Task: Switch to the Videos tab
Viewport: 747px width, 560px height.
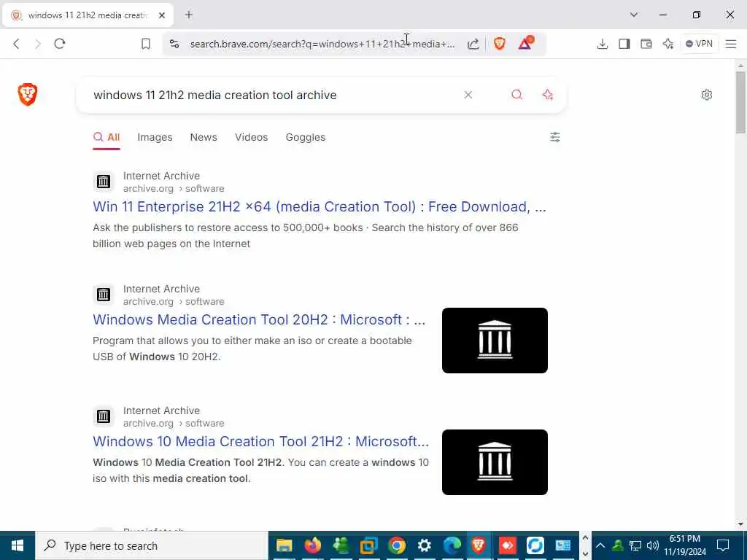Action: pos(251,137)
